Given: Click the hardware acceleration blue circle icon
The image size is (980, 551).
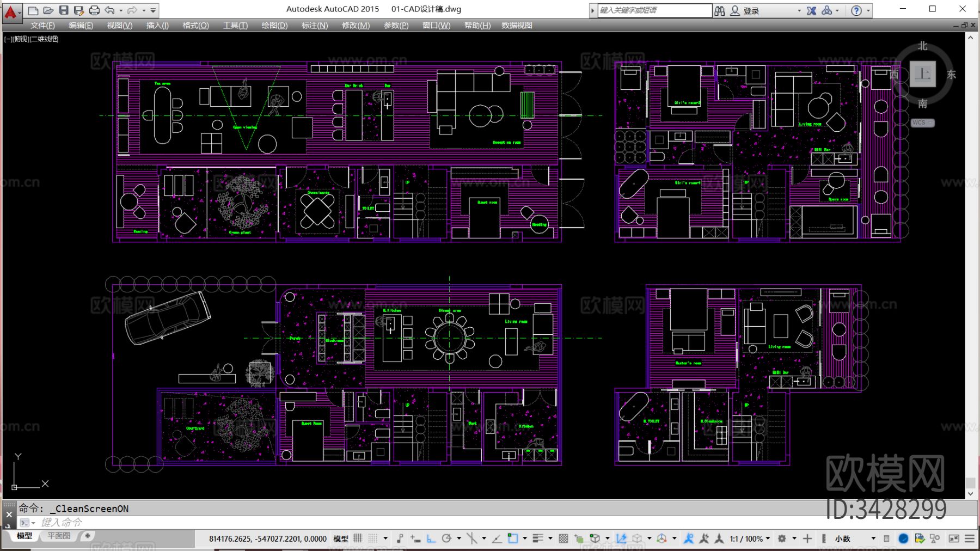Looking at the screenshot, I should tap(903, 538).
